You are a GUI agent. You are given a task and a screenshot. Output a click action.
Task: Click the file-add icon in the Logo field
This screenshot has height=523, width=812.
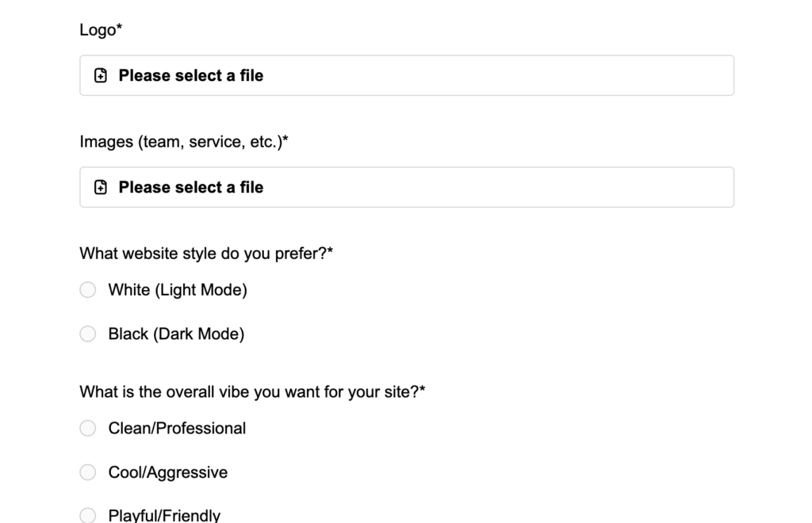[101, 76]
